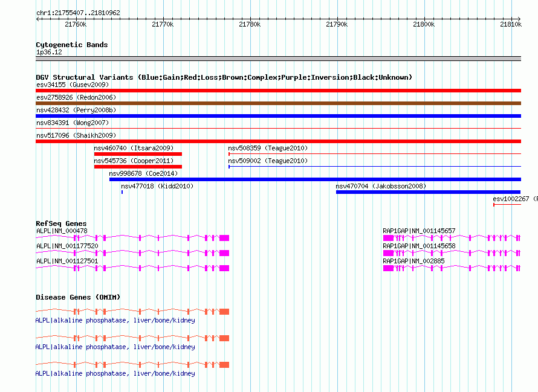Click the ALPL|NM_001177520 gene label
This screenshot has height=392, width=538.
click(x=67, y=246)
